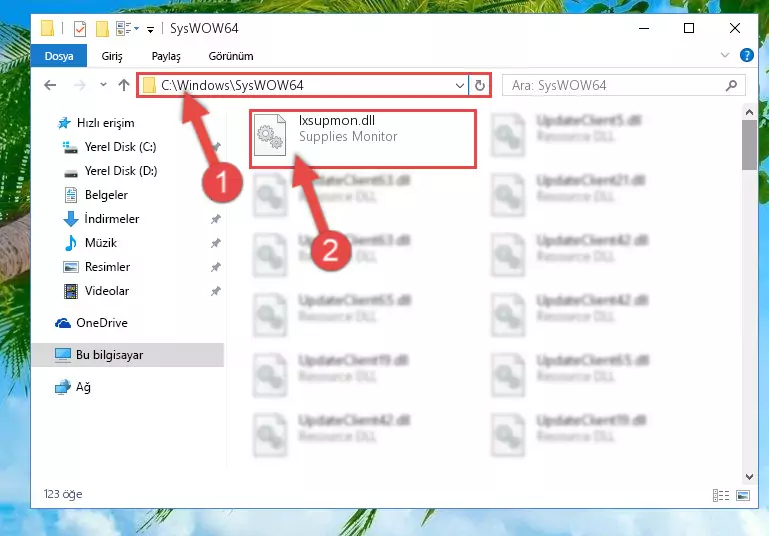The width and height of the screenshot is (769, 536).
Task: Click the folder icon in window title bar
Action: click(x=48, y=28)
